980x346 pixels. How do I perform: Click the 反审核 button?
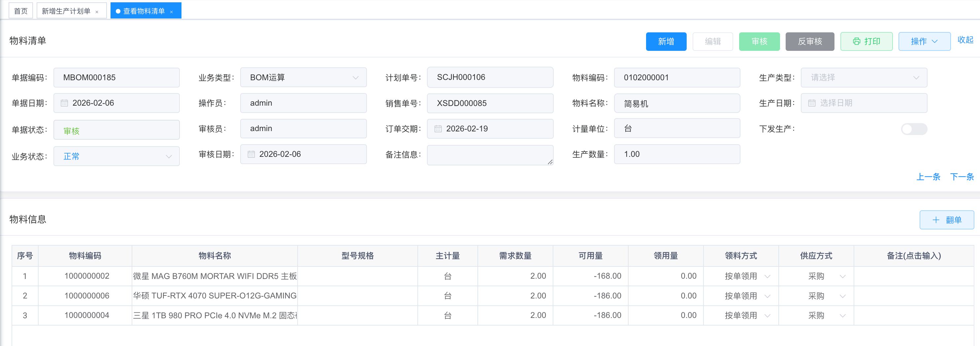tap(809, 42)
